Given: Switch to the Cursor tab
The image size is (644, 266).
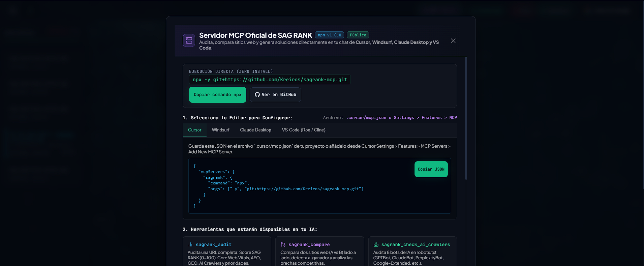Looking at the screenshot, I should pyautogui.click(x=194, y=130).
